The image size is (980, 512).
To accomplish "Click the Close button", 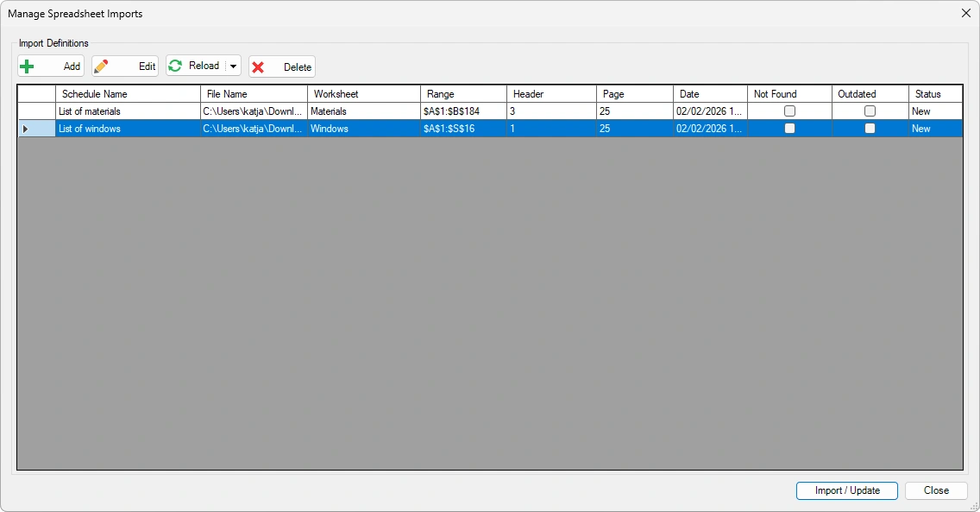I will pyautogui.click(x=935, y=490).
